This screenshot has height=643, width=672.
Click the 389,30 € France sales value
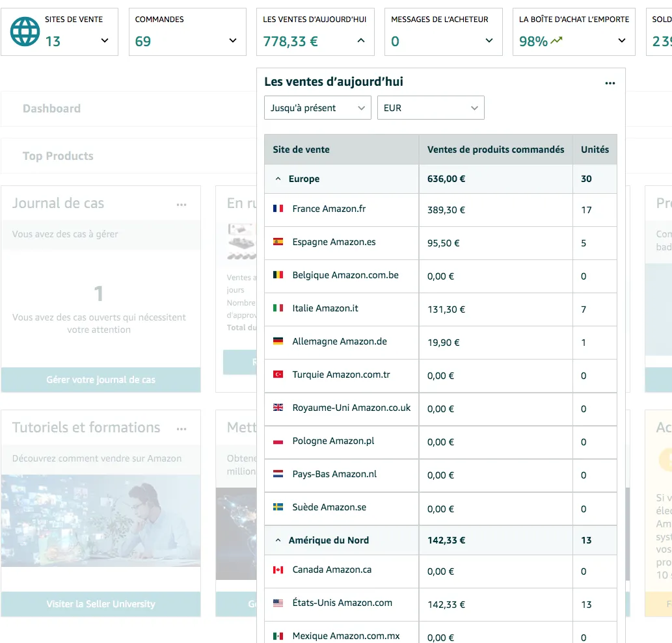click(x=446, y=210)
